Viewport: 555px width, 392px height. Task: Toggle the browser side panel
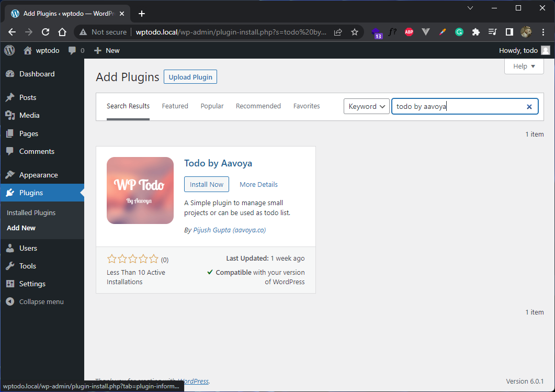click(x=509, y=32)
